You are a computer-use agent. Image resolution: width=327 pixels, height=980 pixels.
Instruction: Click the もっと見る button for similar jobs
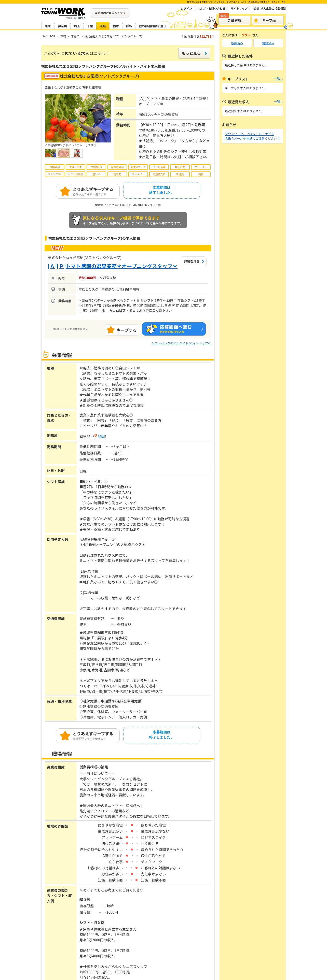click(x=194, y=53)
